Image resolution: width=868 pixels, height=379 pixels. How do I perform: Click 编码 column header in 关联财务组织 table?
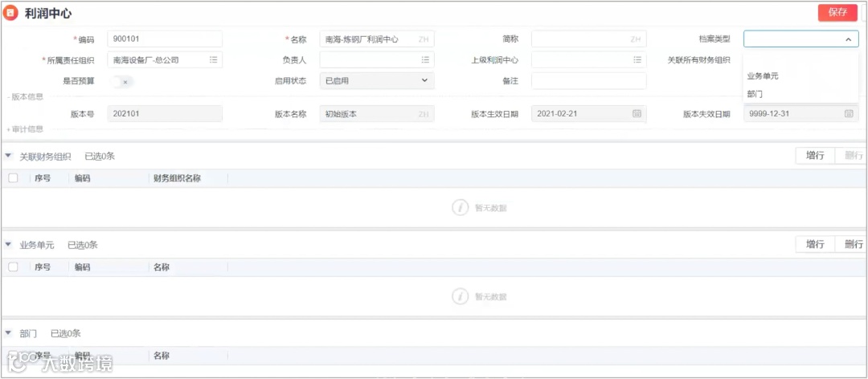pos(83,178)
